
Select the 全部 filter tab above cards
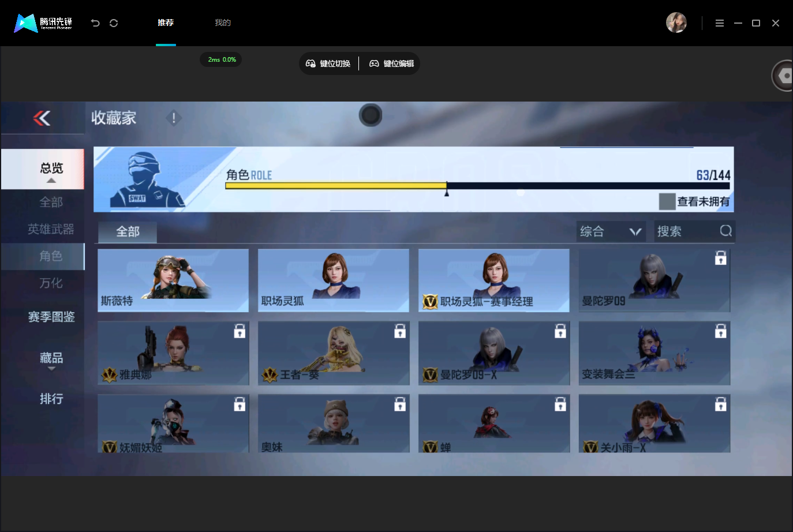[128, 232]
